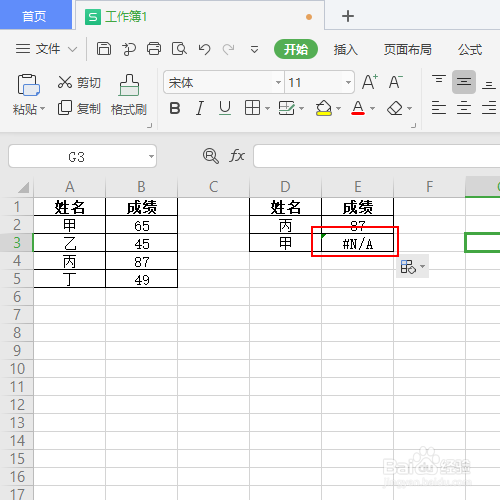
Task: Click the fx insert function icon
Action: [237, 156]
